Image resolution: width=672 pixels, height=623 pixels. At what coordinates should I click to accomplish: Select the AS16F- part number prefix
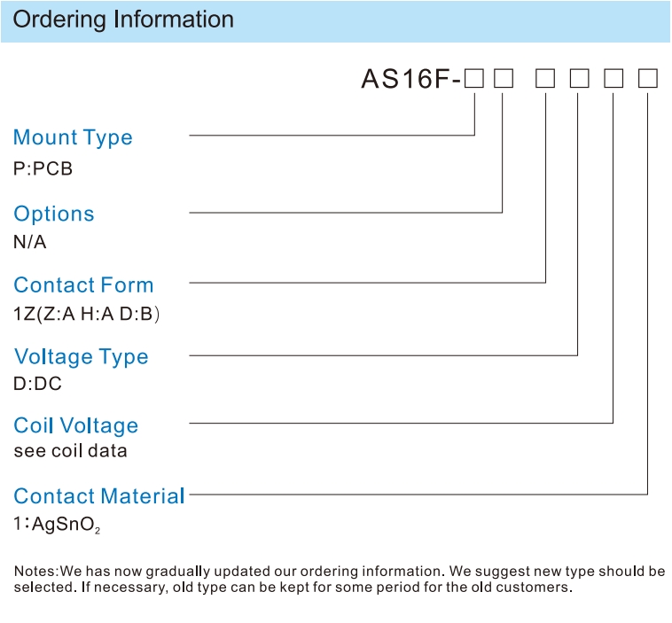pyautogui.click(x=411, y=79)
